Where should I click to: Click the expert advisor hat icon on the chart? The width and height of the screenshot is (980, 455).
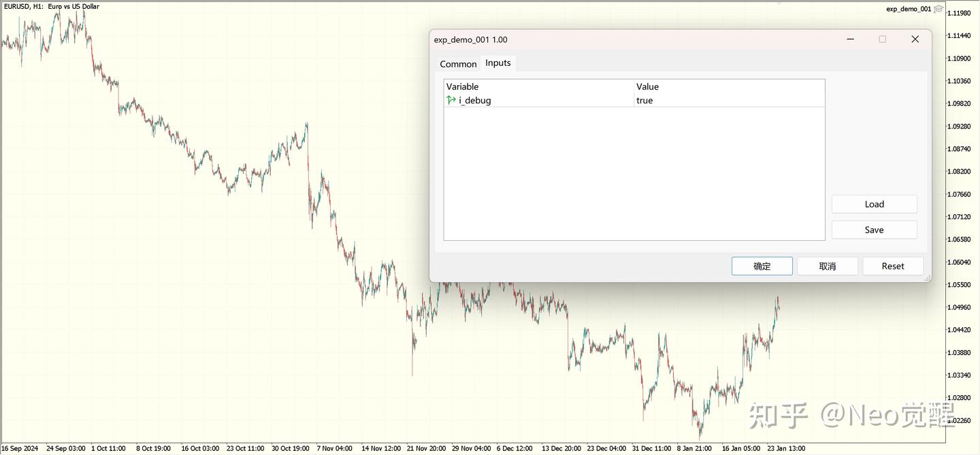coord(938,9)
